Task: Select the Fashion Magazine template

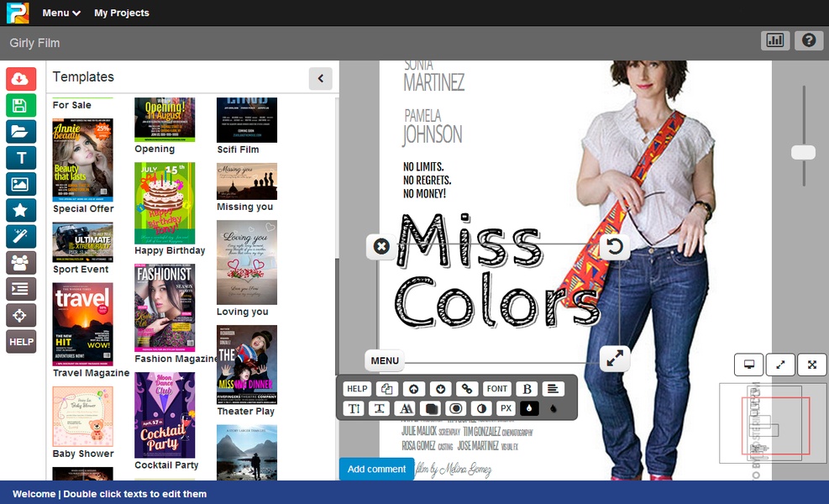Action: (165, 307)
